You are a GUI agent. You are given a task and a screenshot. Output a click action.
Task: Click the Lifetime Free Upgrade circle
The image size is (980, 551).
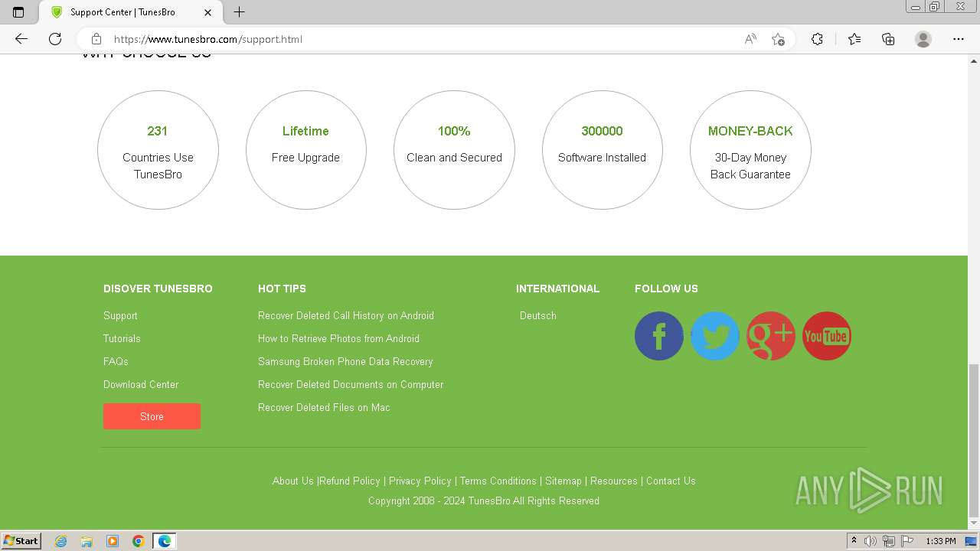point(306,150)
